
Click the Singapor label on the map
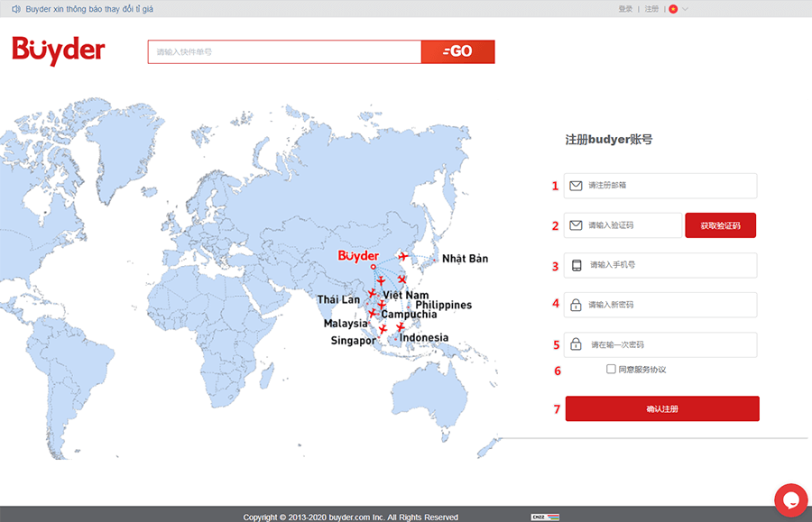(354, 341)
